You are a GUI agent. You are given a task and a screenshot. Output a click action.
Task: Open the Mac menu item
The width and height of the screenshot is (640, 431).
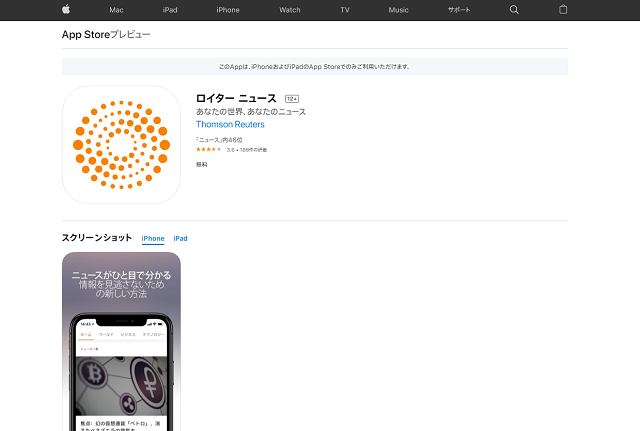click(x=116, y=10)
